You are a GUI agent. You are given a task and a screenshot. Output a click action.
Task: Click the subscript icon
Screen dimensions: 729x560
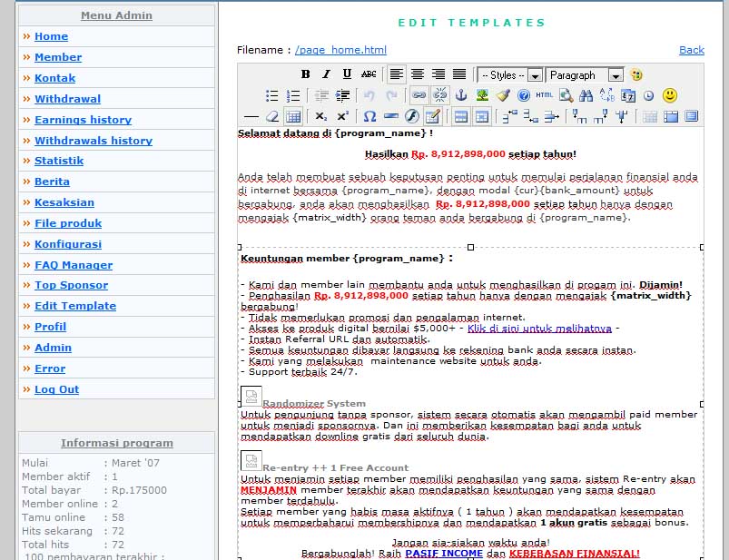(x=321, y=116)
